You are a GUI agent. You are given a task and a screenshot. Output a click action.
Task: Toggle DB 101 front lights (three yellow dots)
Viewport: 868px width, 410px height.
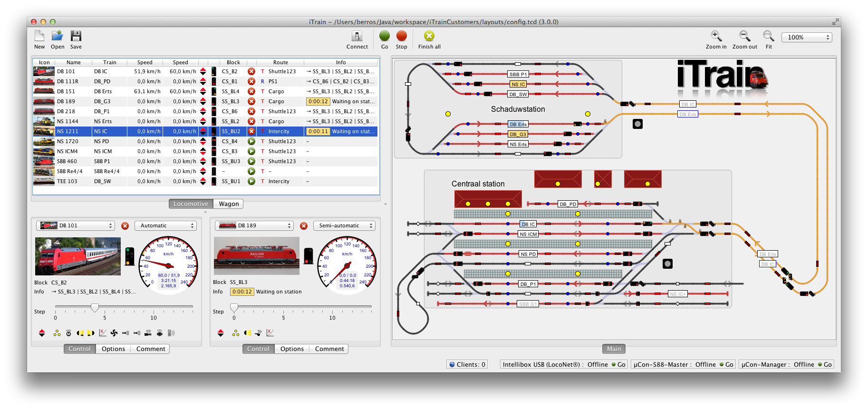click(57, 333)
